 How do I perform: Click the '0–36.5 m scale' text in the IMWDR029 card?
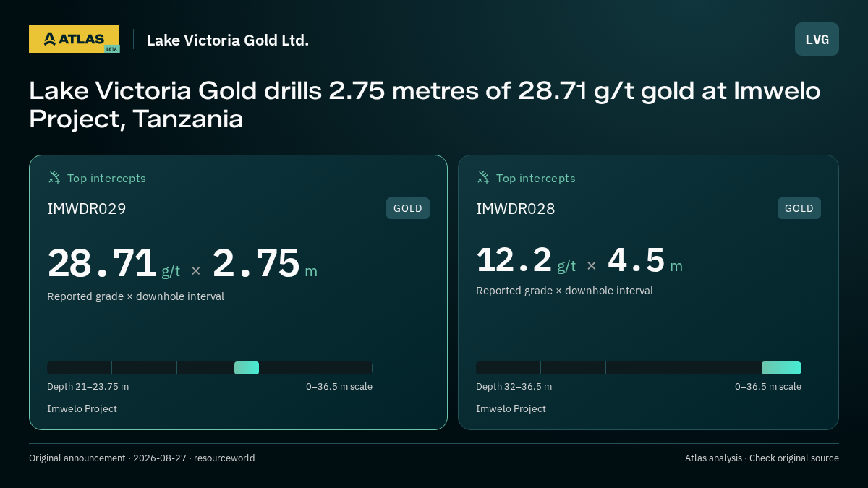coord(339,387)
